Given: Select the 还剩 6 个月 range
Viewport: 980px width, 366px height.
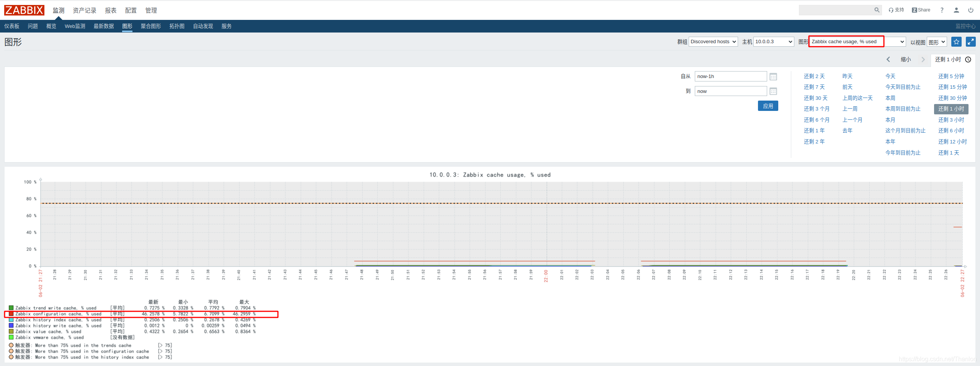Looking at the screenshot, I should (x=817, y=120).
